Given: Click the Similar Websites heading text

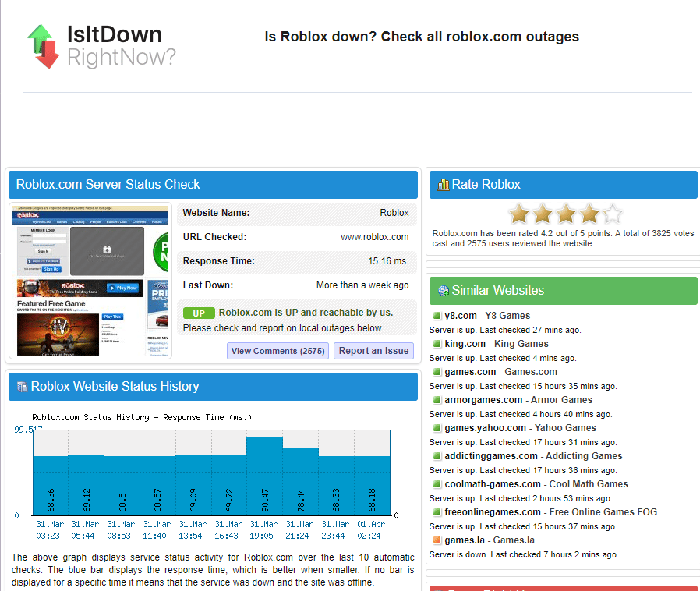Looking at the screenshot, I should pos(498,291).
